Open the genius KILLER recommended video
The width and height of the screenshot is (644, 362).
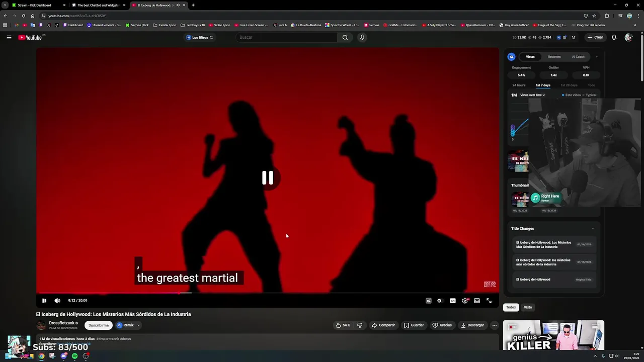pyautogui.click(x=553, y=335)
